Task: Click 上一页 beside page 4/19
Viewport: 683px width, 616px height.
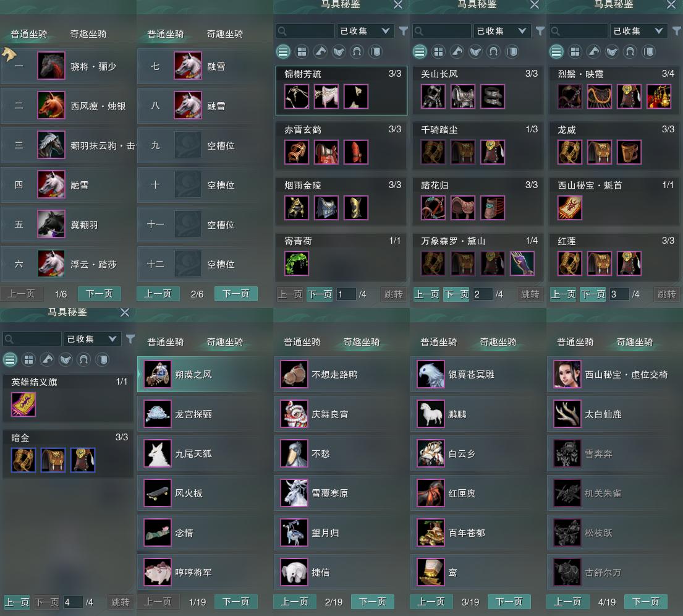Action: click(567, 602)
